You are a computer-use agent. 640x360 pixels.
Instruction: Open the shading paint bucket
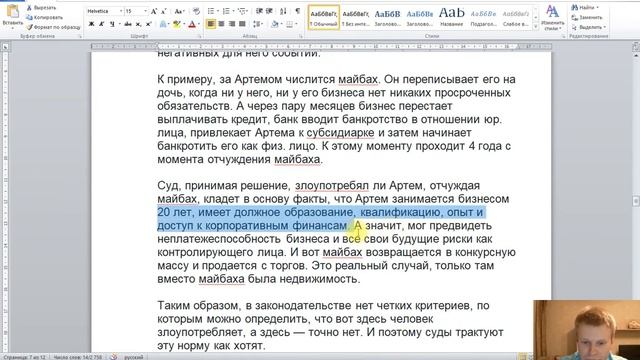click(275, 24)
